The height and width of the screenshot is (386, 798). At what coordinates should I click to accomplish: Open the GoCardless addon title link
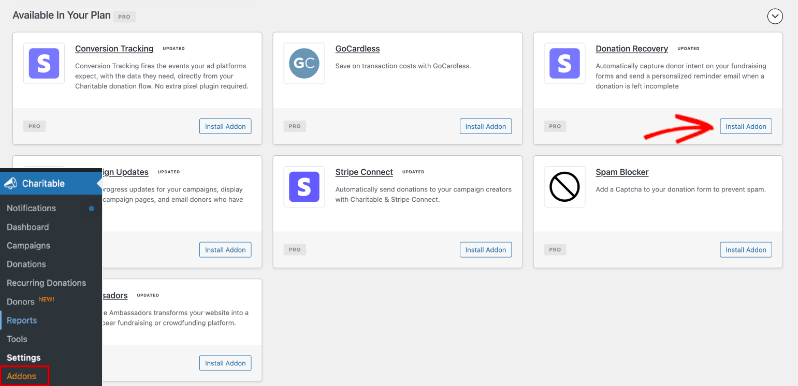(x=357, y=49)
